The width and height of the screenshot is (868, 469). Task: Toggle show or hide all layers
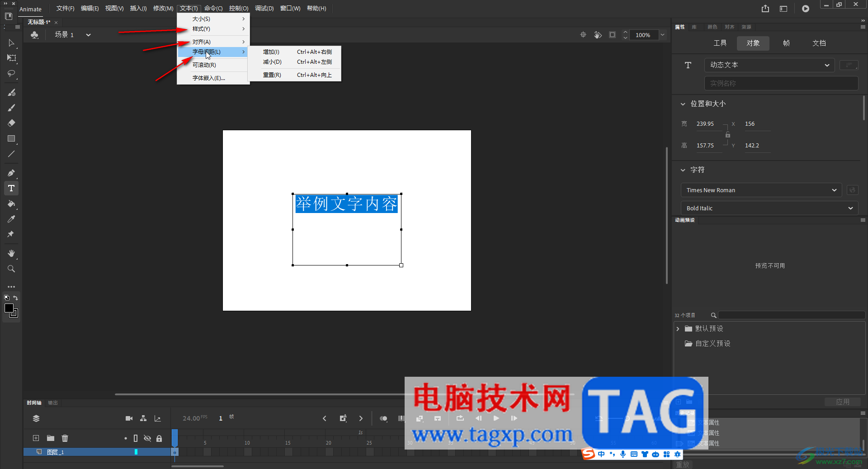pyautogui.click(x=147, y=438)
